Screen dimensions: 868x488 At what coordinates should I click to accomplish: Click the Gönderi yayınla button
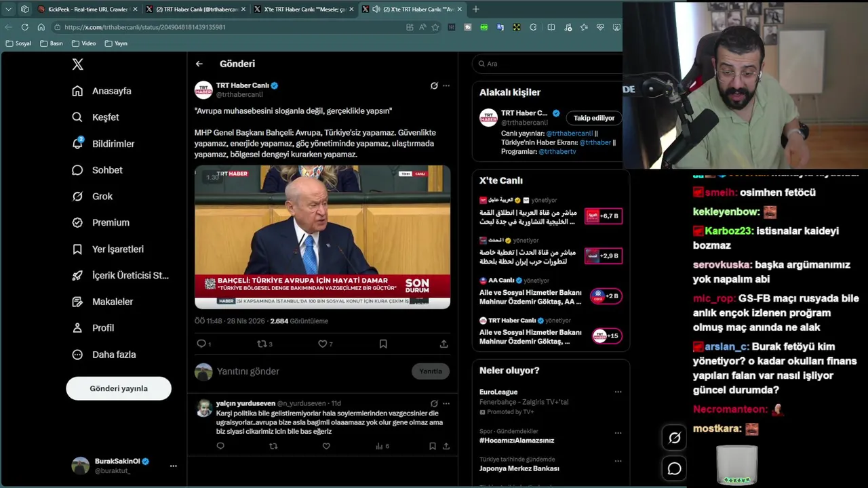click(x=119, y=388)
